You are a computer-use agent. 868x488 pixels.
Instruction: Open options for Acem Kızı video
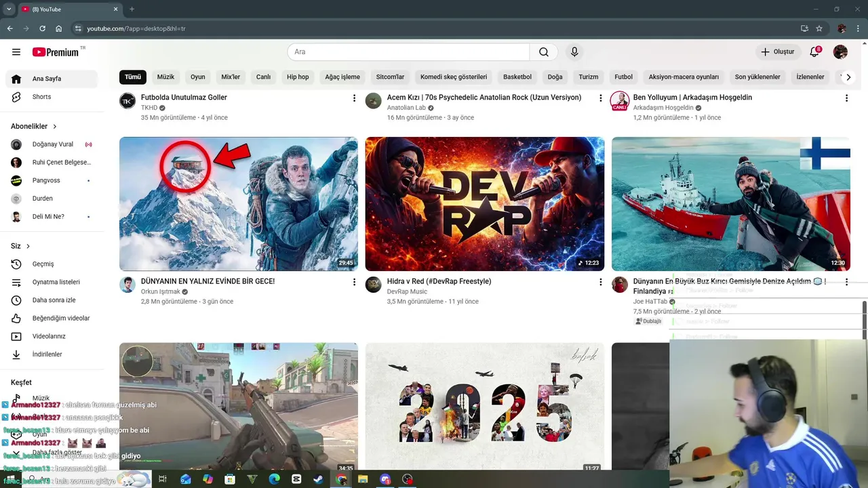click(600, 98)
